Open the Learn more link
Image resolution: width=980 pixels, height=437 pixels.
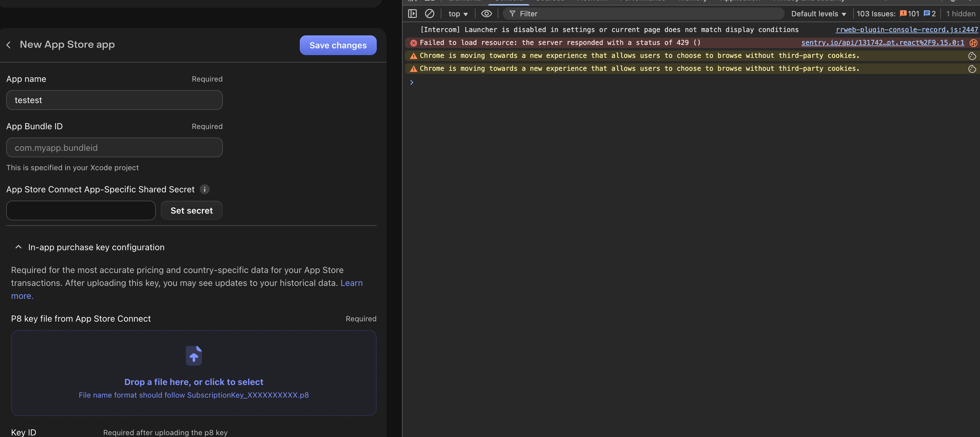[351, 283]
